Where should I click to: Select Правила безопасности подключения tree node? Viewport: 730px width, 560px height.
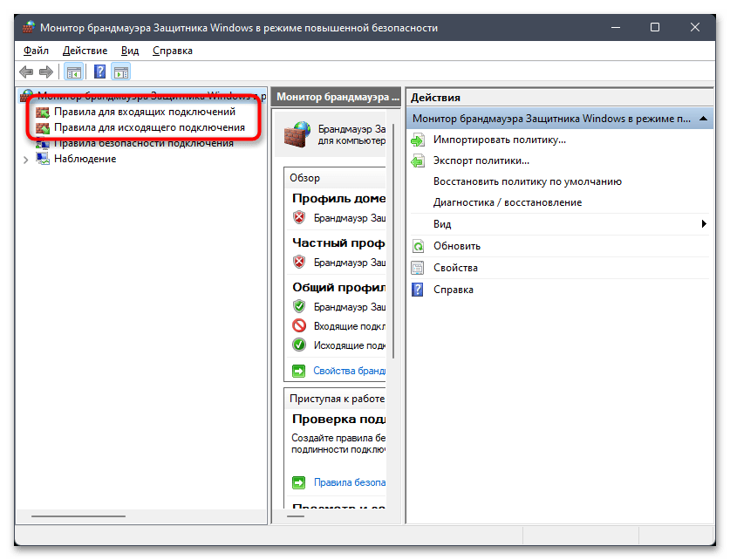tap(144, 143)
